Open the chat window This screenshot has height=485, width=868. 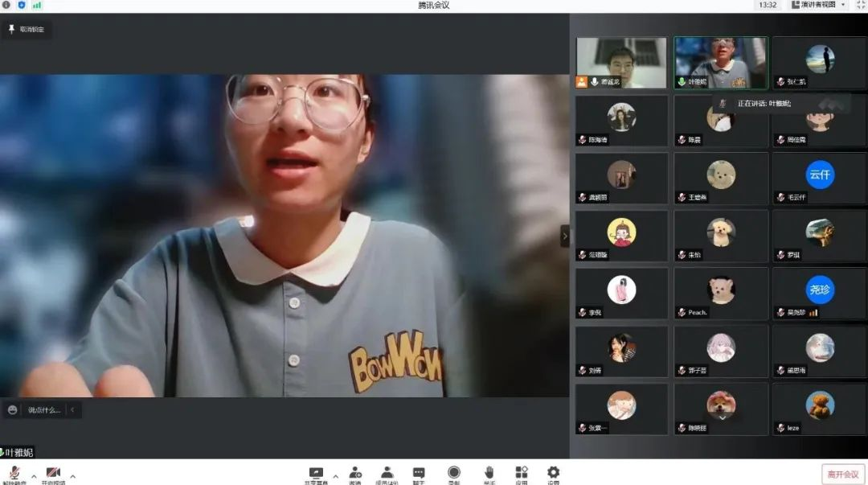click(419, 474)
